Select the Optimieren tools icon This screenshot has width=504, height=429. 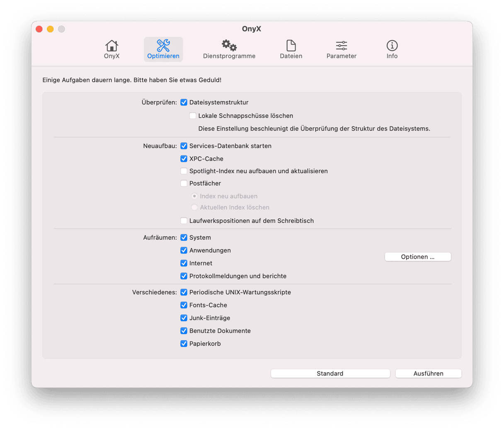pos(163,45)
